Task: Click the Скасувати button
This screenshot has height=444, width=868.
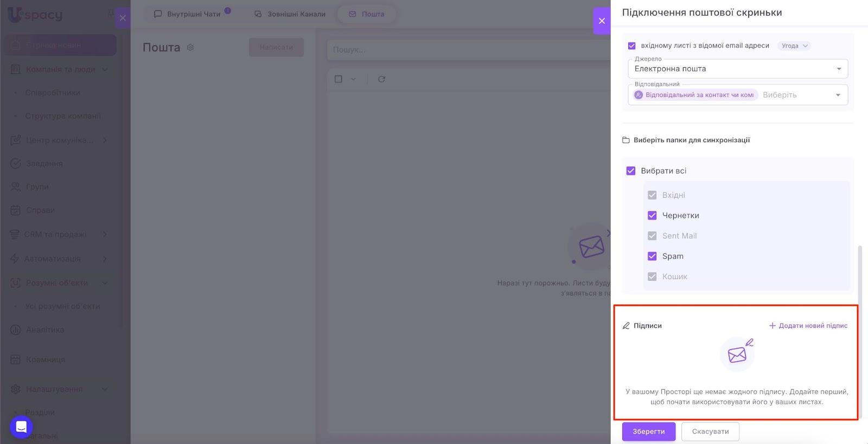Action: click(711, 432)
